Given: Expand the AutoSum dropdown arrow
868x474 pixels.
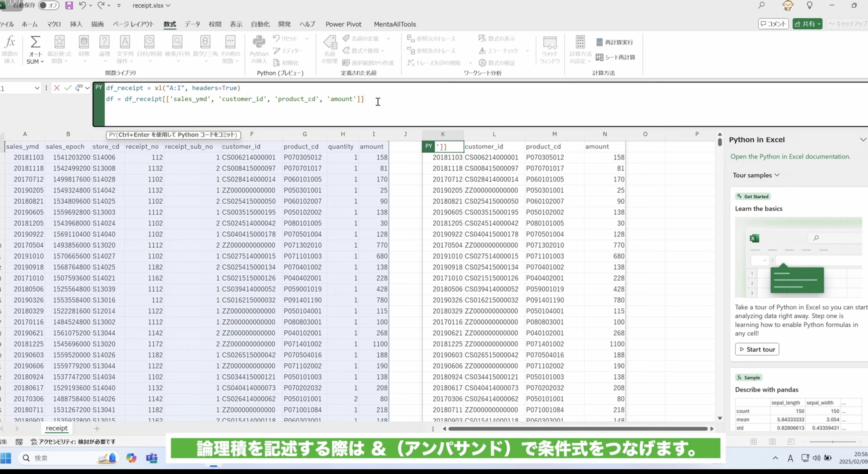Looking at the screenshot, I should coord(42,62).
